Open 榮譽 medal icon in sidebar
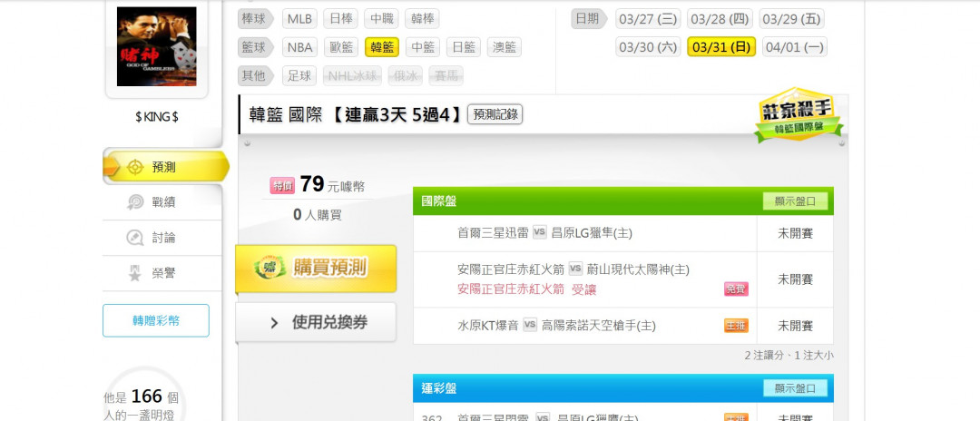Screen dimensions: 980x421 pos(135,273)
